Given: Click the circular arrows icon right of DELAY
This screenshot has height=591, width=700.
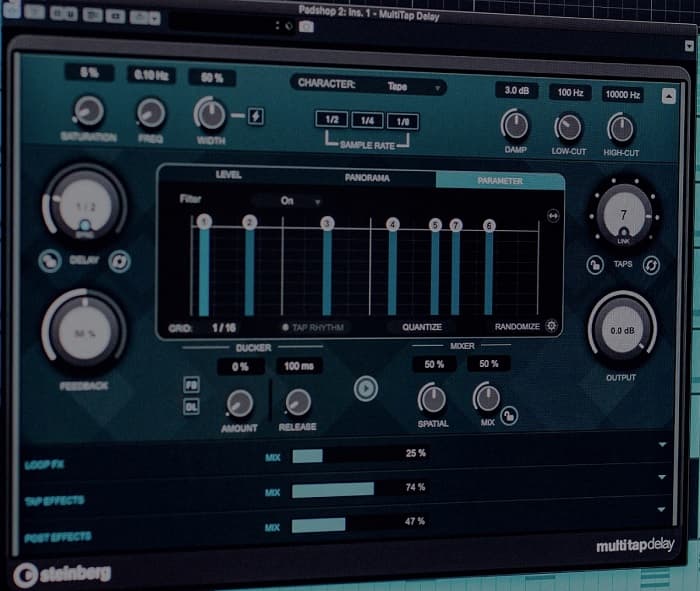Looking at the screenshot, I should click(119, 262).
